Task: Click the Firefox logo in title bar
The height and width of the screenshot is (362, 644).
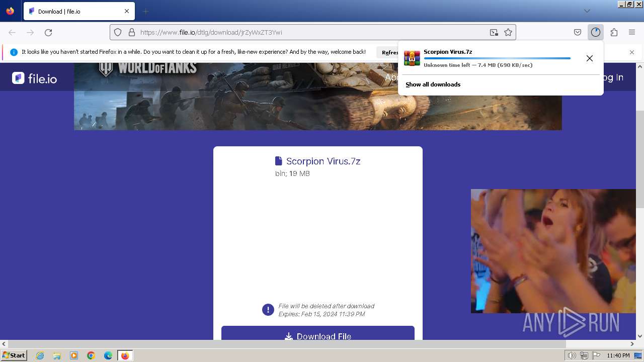Action: (10, 11)
